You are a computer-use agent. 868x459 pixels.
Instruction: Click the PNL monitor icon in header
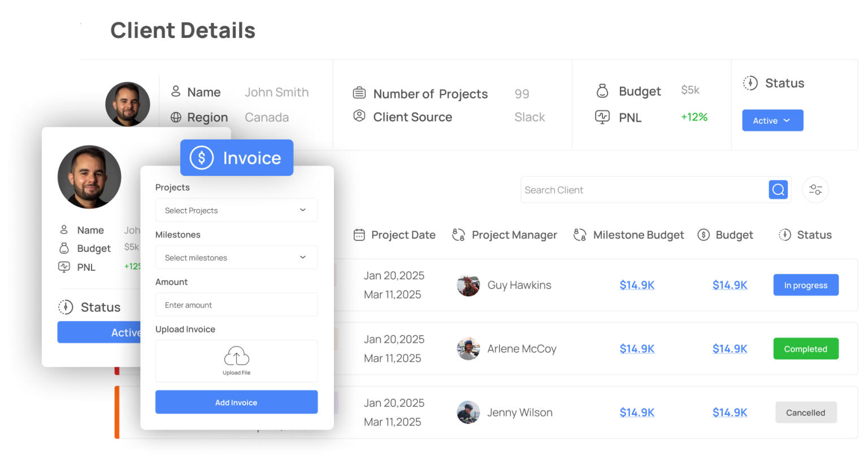[x=602, y=117]
